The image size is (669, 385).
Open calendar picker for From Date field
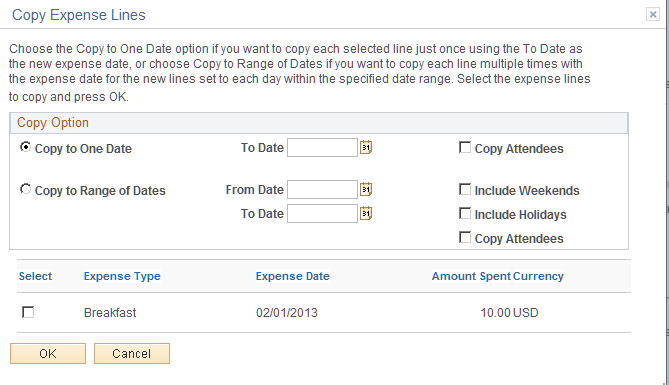pos(366,190)
